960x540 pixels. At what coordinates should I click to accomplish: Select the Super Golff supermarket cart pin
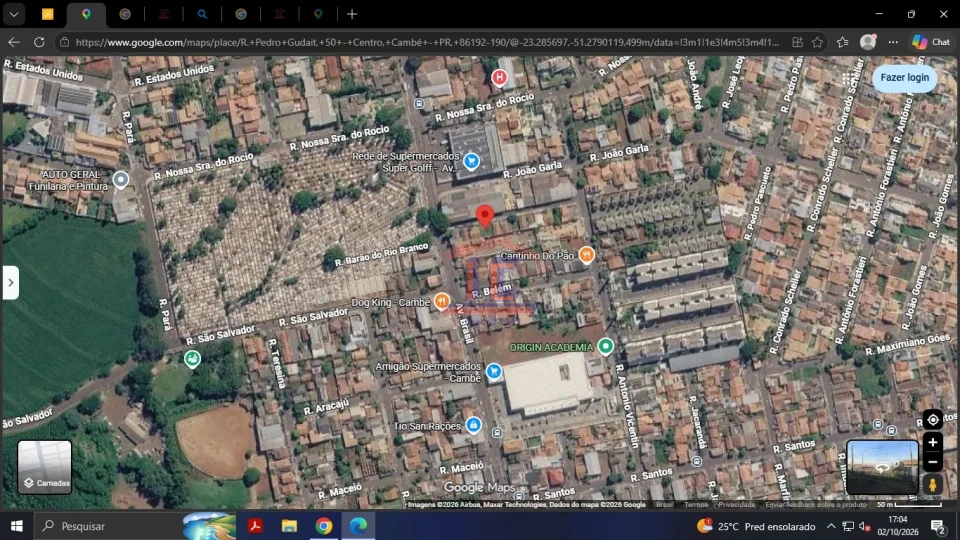[x=471, y=161]
